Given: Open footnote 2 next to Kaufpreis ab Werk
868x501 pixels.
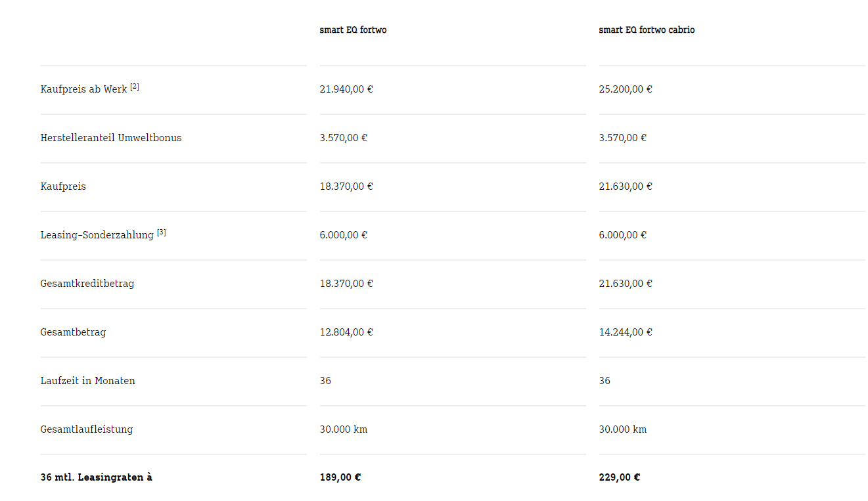Looking at the screenshot, I should [135, 87].
